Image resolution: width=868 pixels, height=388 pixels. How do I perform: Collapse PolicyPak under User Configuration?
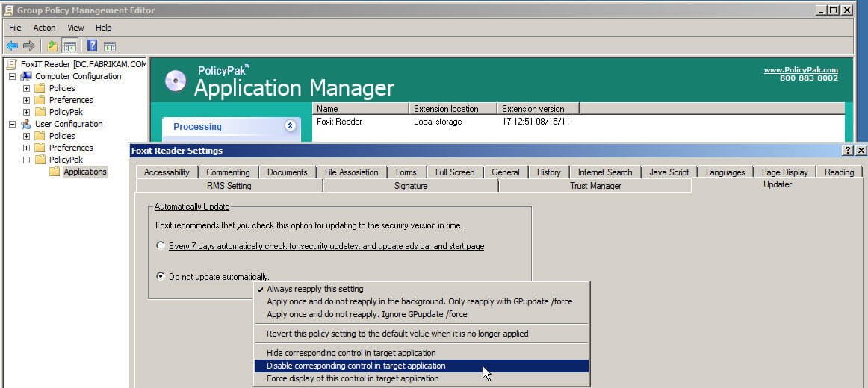point(26,160)
